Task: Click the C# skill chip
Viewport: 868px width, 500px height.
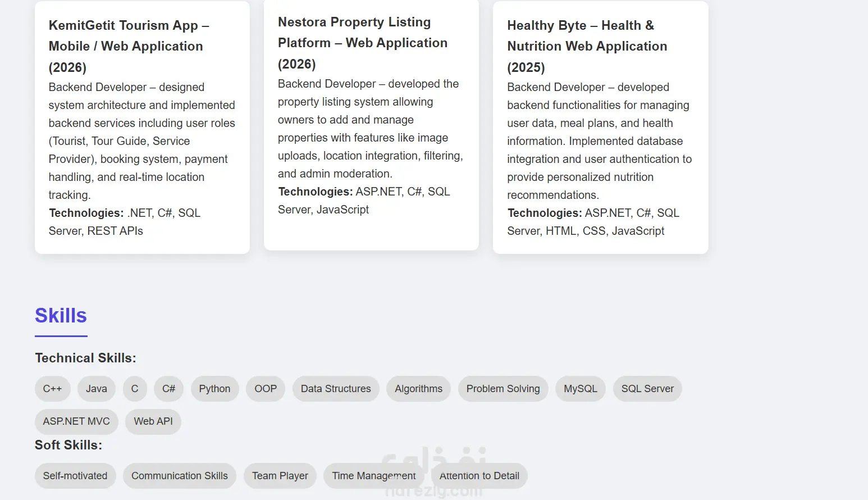Action: [168, 389]
